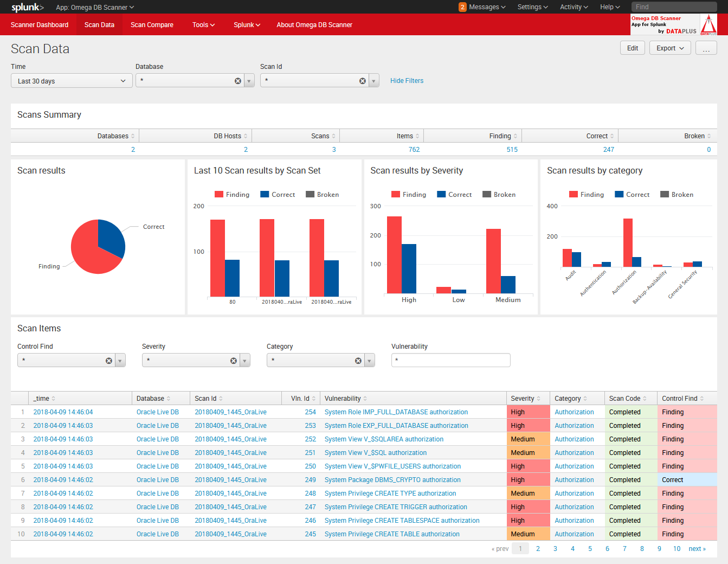Click the orange Messages notification badge
Screen dimensions: 728x564
click(x=462, y=7)
